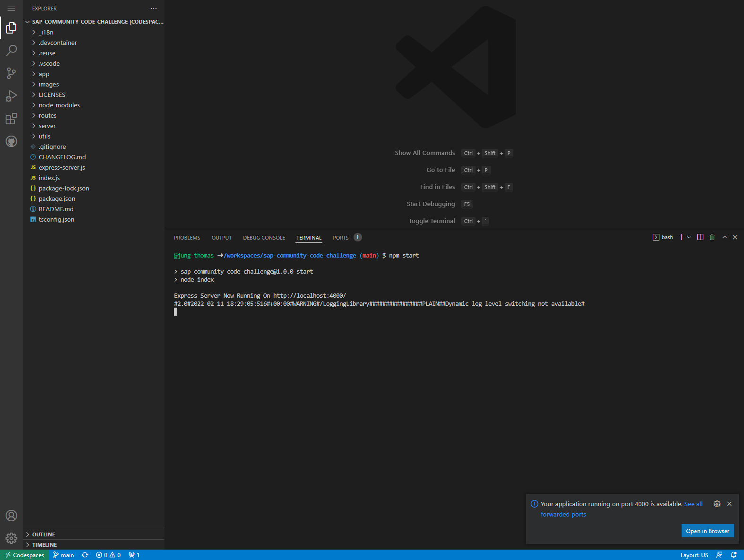The height and width of the screenshot is (560, 744).
Task: Expand the routes folder
Action: pyautogui.click(x=94, y=115)
